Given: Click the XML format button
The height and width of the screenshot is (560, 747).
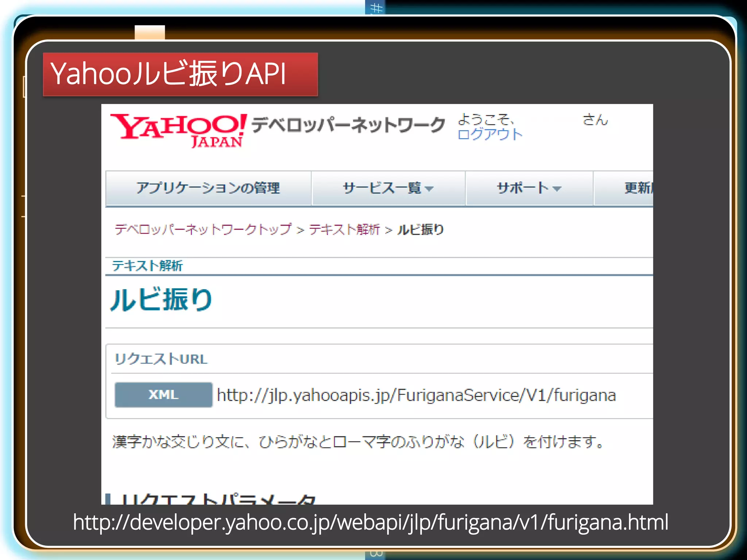Looking at the screenshot, I should (163, 395).
